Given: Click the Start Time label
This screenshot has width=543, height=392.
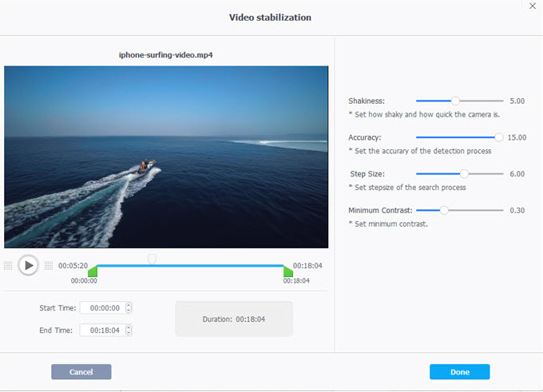Looking at the screenshot, I should [x=57, y=308].
